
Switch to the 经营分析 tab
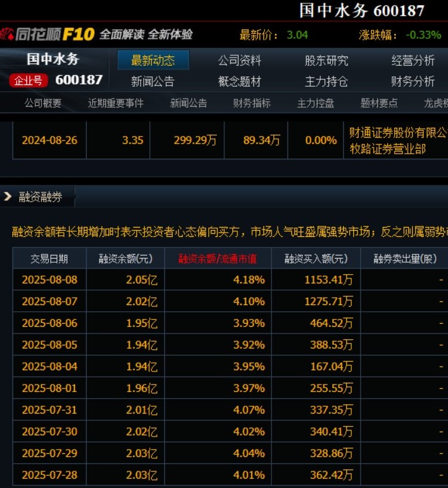pos(413,60)
